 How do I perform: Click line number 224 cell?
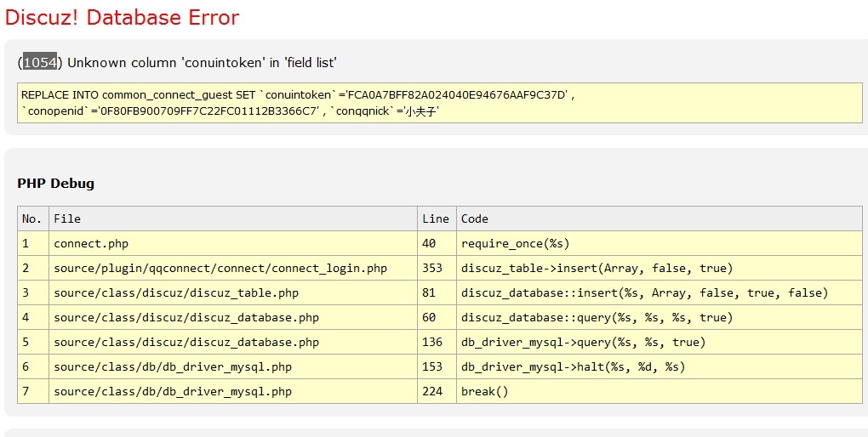click(432, 391)
